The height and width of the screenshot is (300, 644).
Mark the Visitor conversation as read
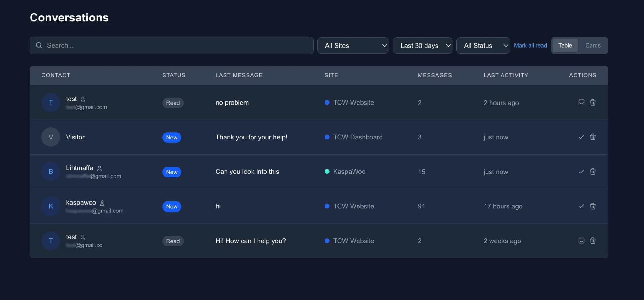[581, 137]
